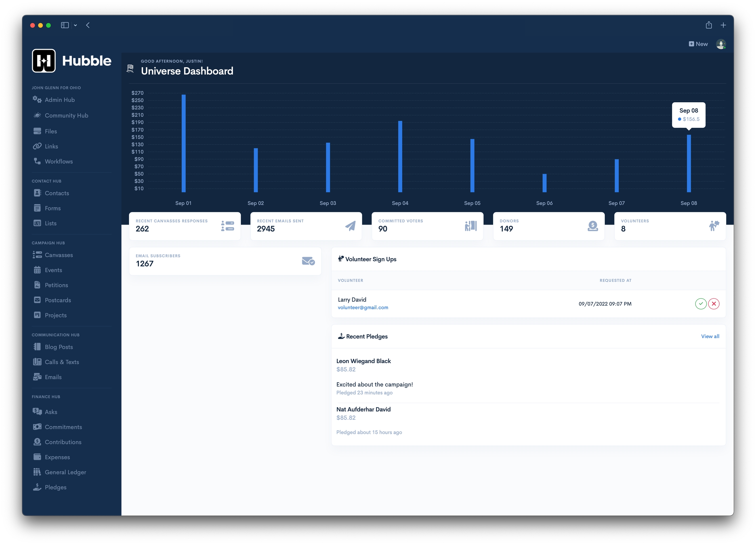Open volunteer@gmail.com email link
Screen dimensions: 756x545
(x=363, y=308)
